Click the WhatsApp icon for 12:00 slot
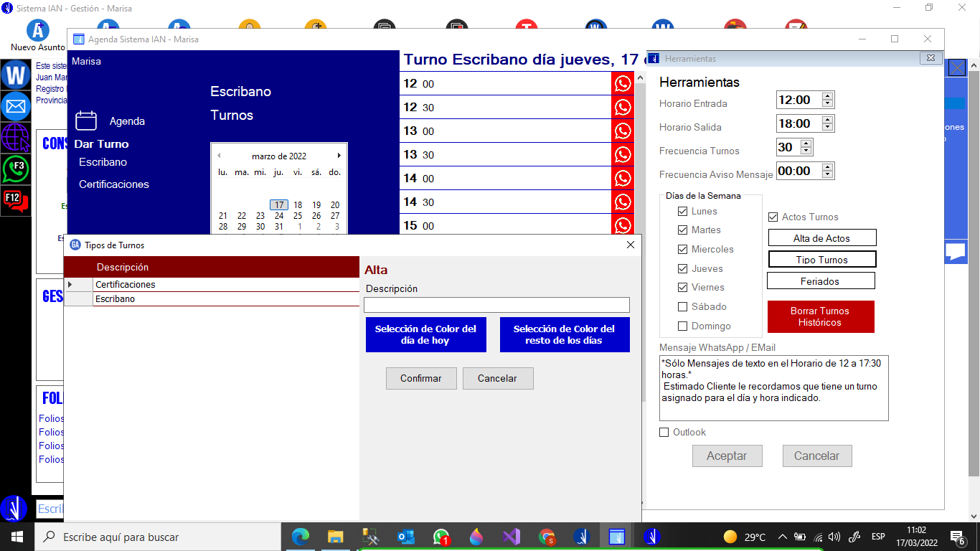This screenshot has height=551, width=980. tap(623, 83)
